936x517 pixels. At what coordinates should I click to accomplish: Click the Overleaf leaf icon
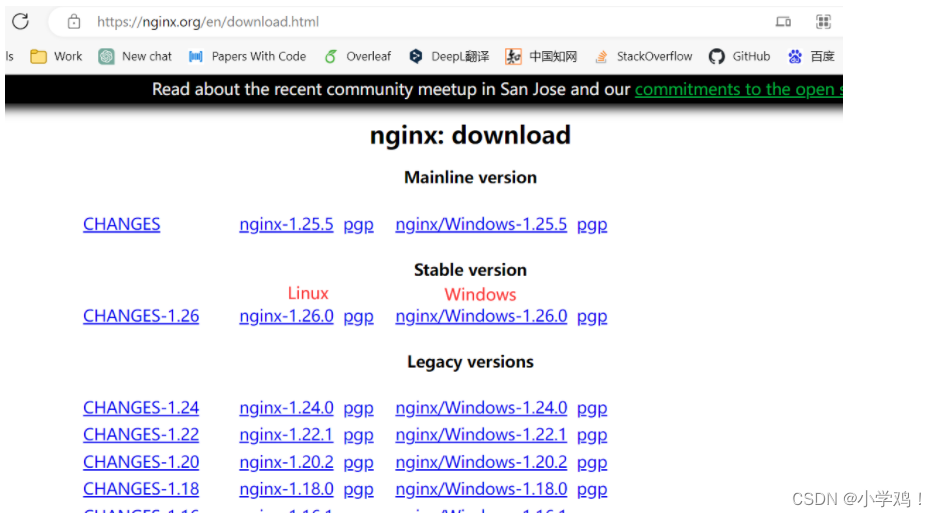(331, 57)
